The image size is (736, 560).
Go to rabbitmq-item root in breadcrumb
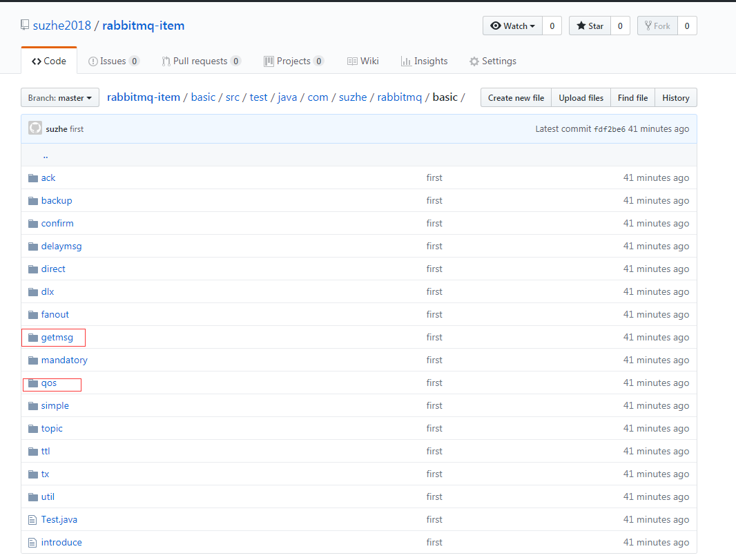pos(144,97)
